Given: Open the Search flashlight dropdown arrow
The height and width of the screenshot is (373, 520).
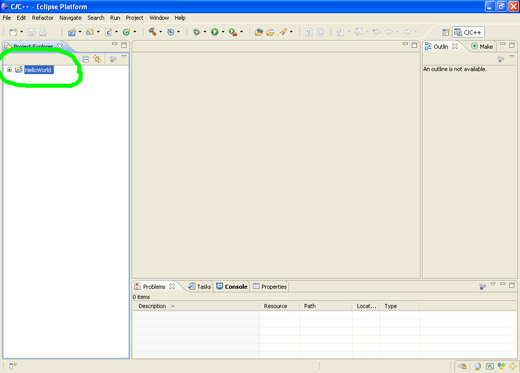Looking at the screenshot, I should click(291, 32).
